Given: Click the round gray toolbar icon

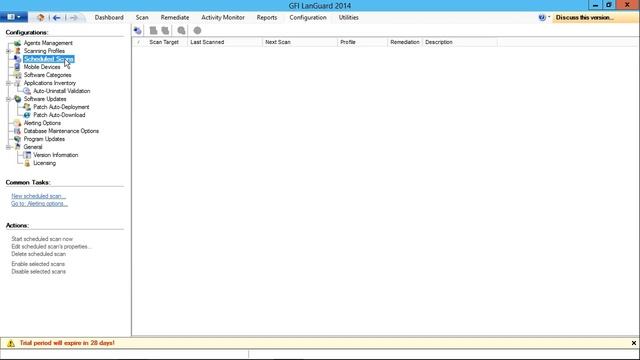Looking at the screenshot, I should pos(197,31).
